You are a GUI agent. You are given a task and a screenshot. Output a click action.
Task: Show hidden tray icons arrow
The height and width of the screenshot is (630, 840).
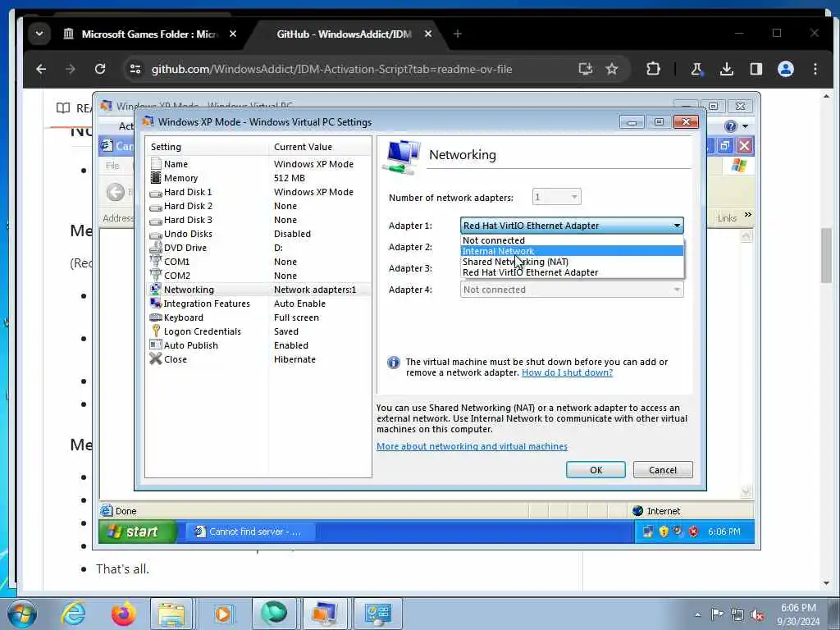click(697, 614)
